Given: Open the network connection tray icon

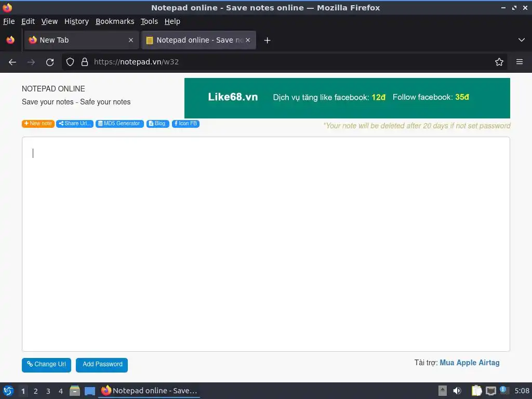Looking at the screenshot, I should (x=490, y=391).
